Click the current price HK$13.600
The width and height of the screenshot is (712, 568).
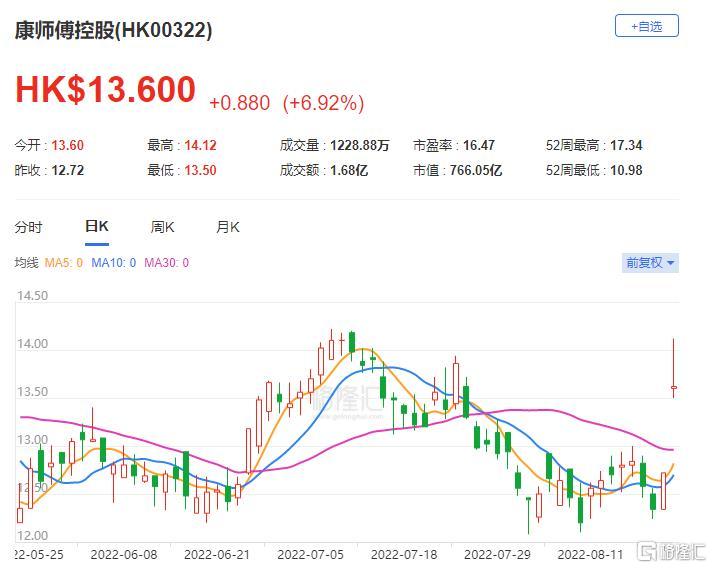pos(105,89)
